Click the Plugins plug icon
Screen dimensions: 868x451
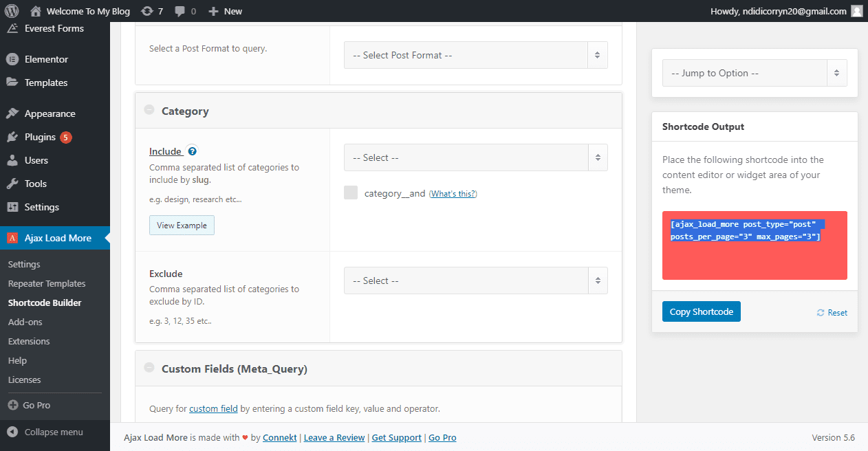tap(12, 137)
